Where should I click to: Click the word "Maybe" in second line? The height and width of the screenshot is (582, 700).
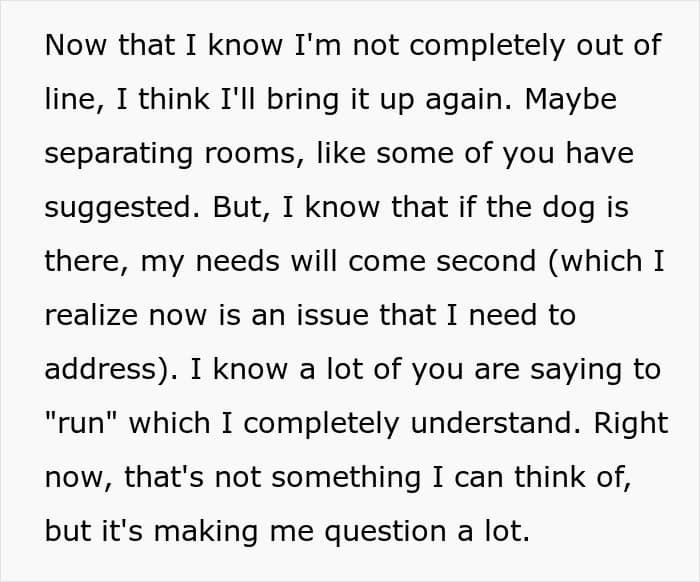(x=570, y=101)
